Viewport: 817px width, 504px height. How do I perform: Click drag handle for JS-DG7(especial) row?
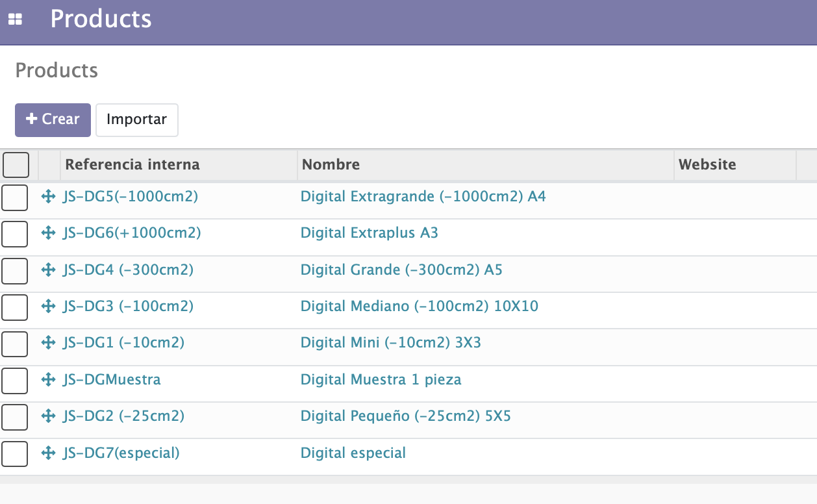point(47,453)
